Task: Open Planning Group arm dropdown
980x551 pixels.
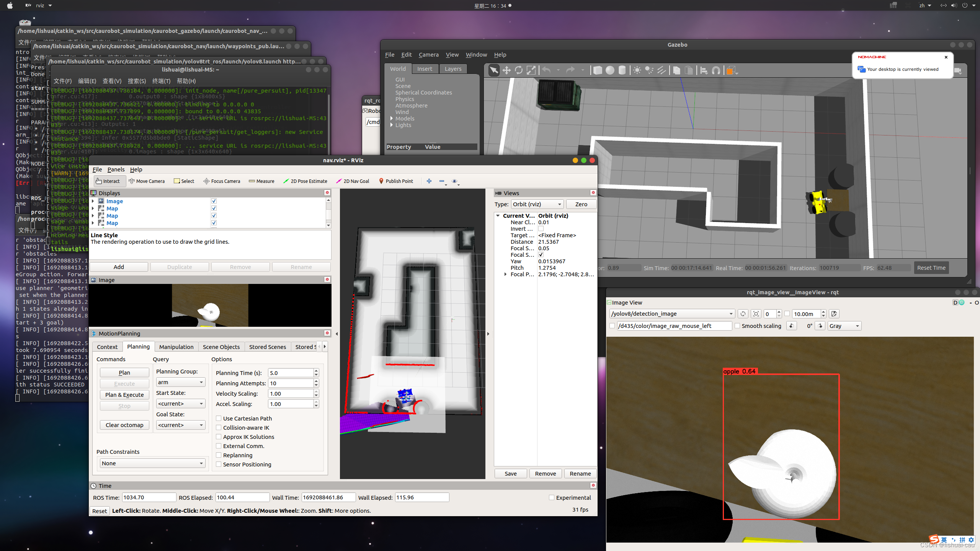Action: (x=180, y=382)
